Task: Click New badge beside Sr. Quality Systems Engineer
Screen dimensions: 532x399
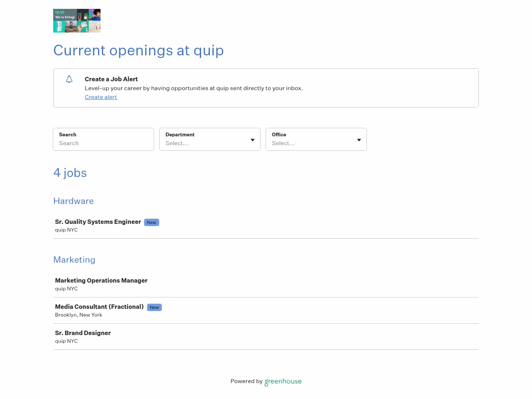Action: click(x=151, y=222)
